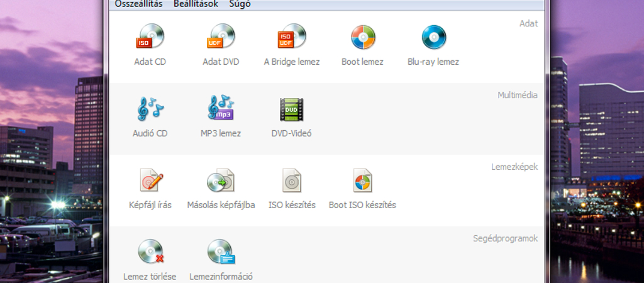Image resolution: width=644 pixels, height=283 pixels.
Task: Click the Blu-ray lemez label
Action: (x=433, y=62)
